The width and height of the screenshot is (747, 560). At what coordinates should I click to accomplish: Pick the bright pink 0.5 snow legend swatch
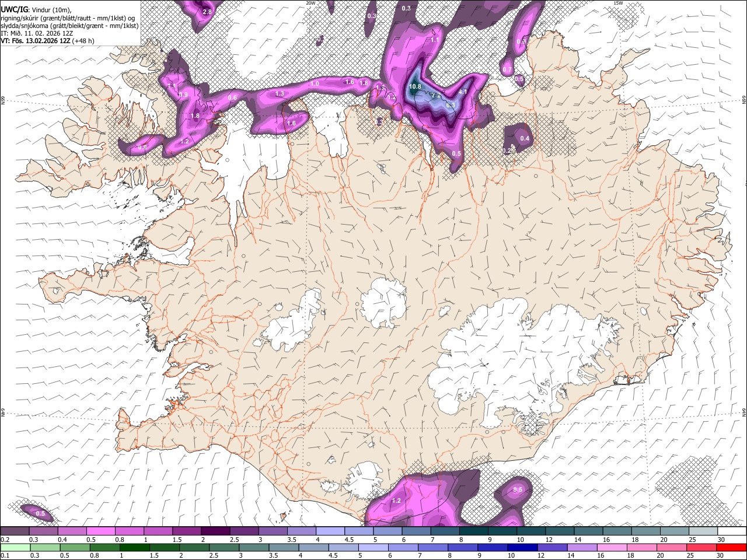[100, 531]
